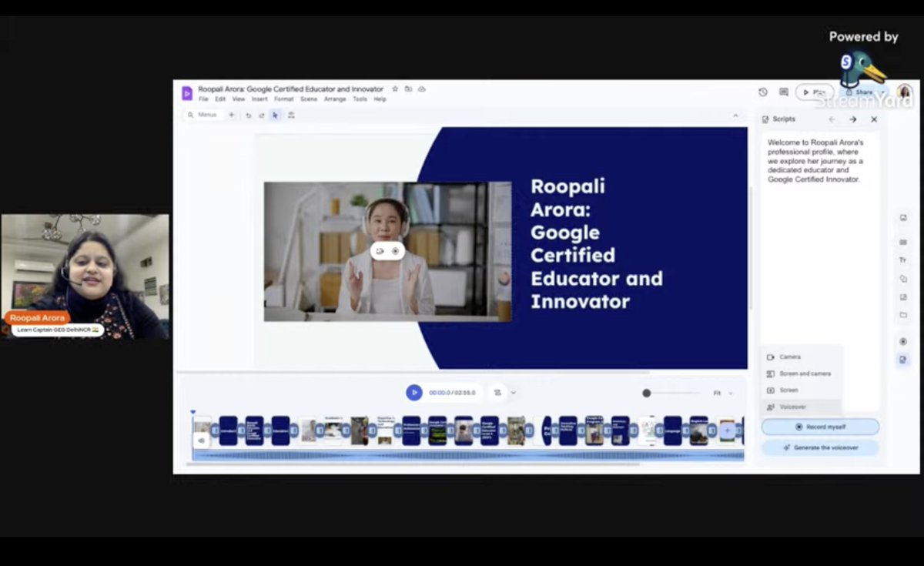Open the folder icon in the right sidebar
This screenshot has width=924, height=566.
click(x=903, y=315)
